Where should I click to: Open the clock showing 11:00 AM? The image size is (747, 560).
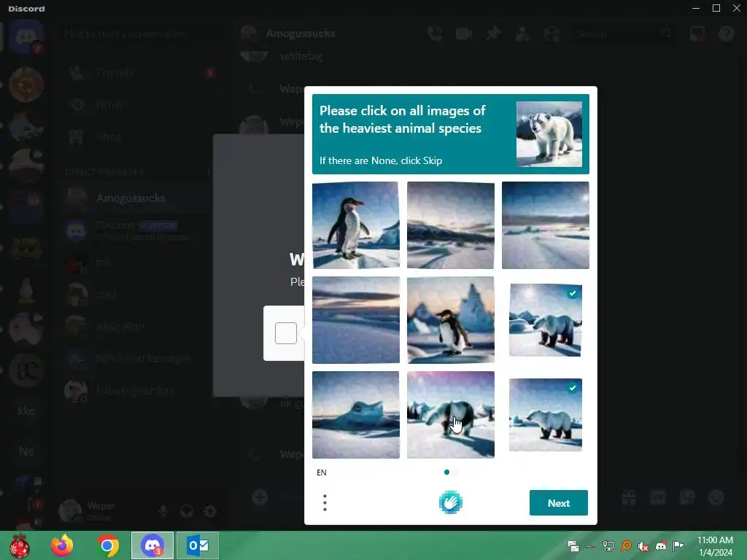click(715, 546)
